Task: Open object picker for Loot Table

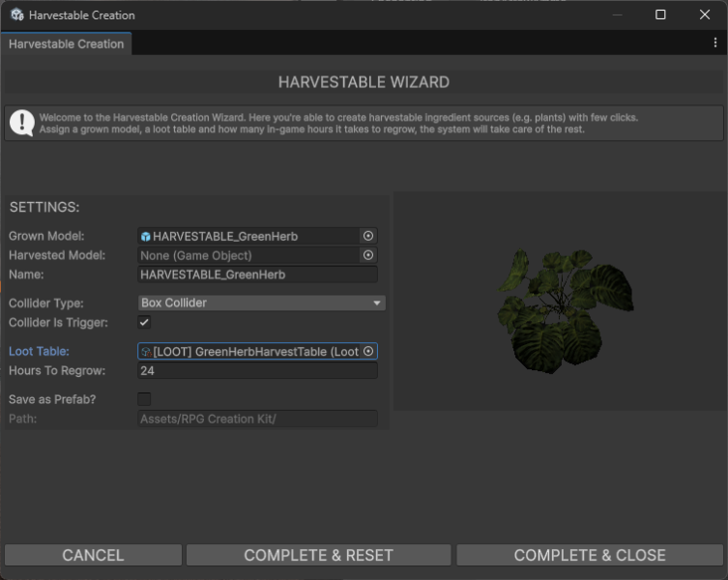Action: 368,351
